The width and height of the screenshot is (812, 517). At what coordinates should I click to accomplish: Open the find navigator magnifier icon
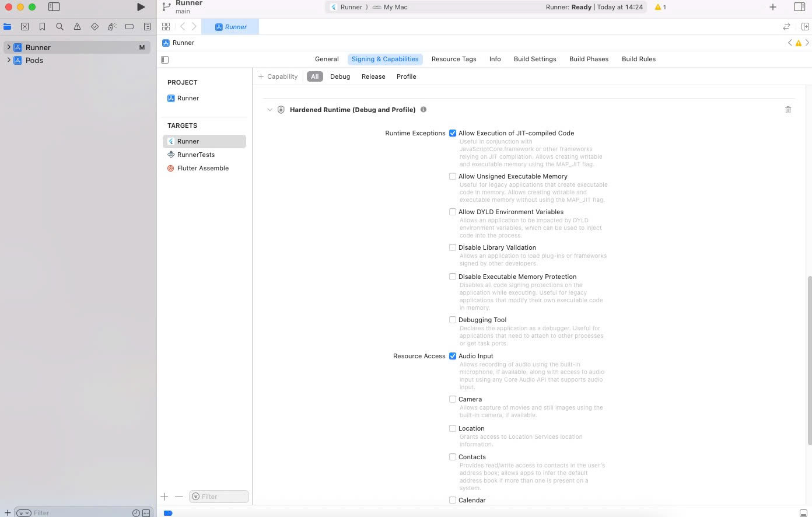point(60,26)
